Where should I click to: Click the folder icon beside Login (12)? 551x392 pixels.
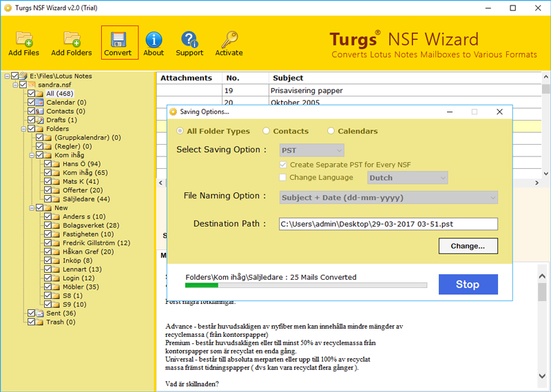click(x=56, y=278)
